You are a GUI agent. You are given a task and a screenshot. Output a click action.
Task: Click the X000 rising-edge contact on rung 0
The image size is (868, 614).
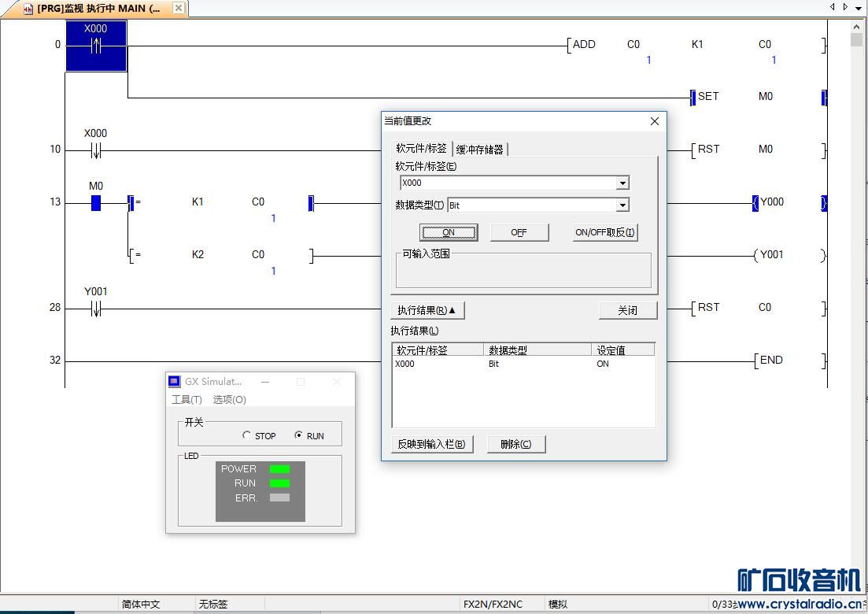[96, 46]
